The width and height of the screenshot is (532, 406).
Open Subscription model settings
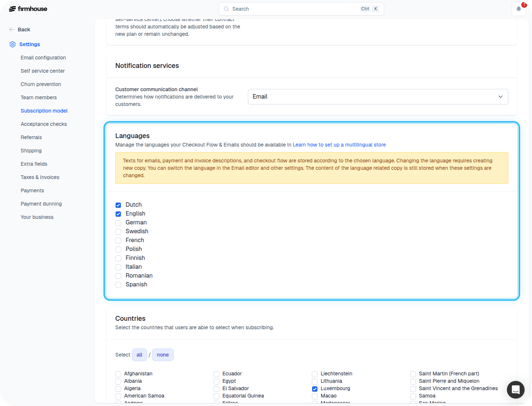[44, 111]
